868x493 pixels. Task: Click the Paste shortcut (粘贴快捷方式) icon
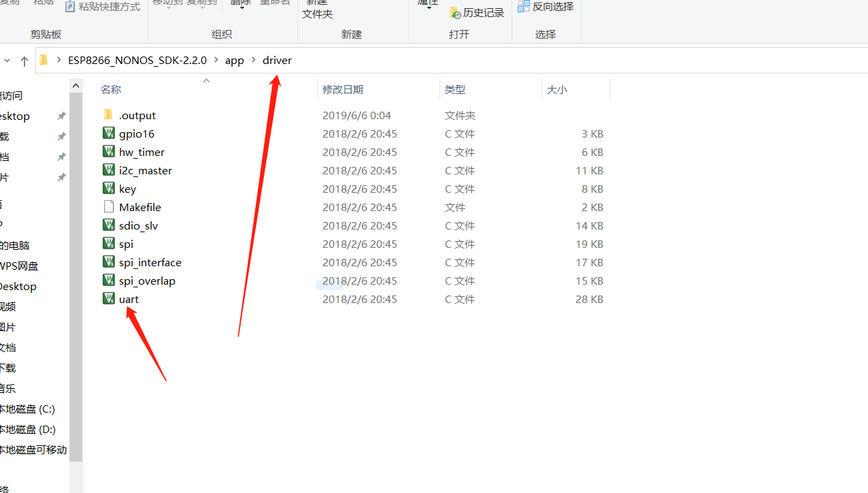tap(70, 6)
